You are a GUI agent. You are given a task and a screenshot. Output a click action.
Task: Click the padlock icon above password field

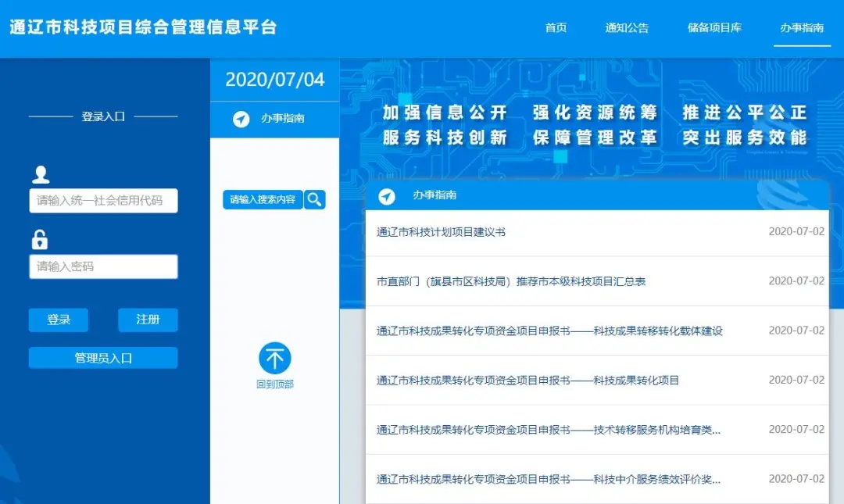pos(39,240)
